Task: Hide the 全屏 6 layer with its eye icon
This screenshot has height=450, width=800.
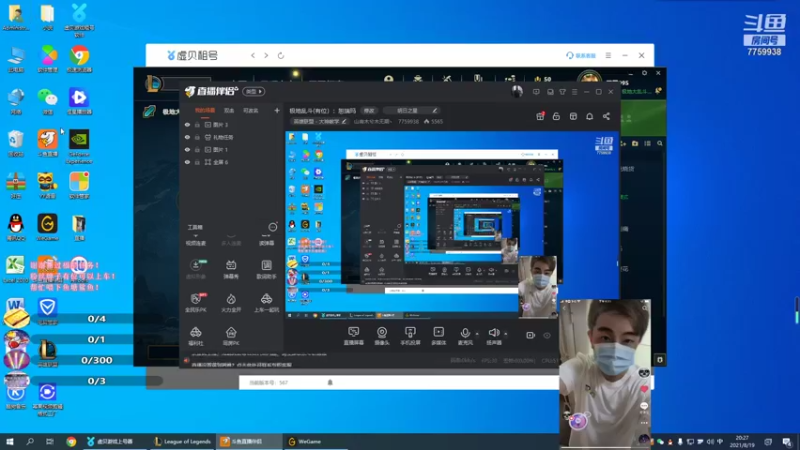Action: (x=187, y=162)
